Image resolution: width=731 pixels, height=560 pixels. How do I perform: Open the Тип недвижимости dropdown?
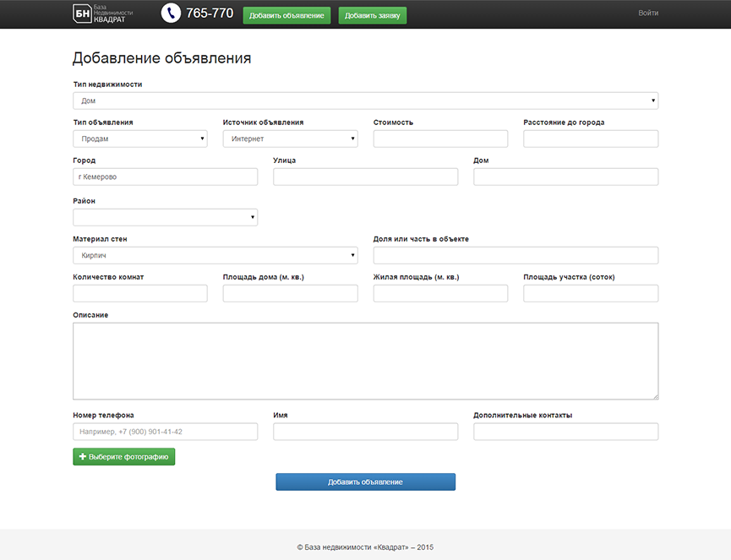coord(365,101)
